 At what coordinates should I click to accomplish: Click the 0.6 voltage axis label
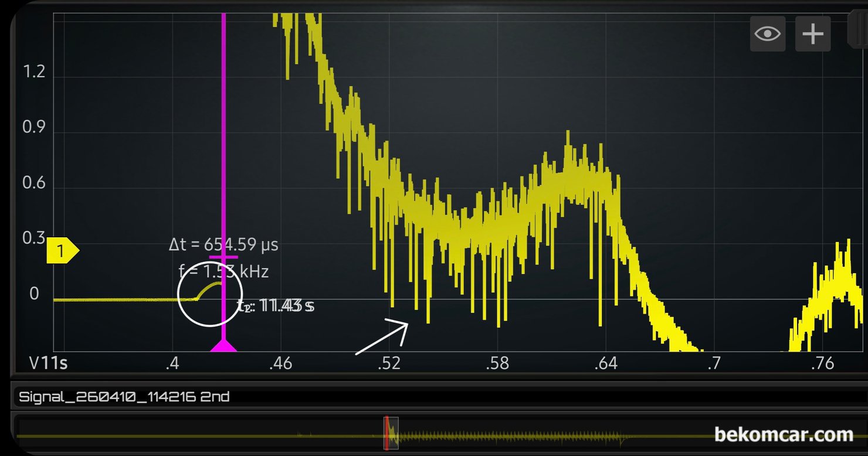[x=33, y=183]
